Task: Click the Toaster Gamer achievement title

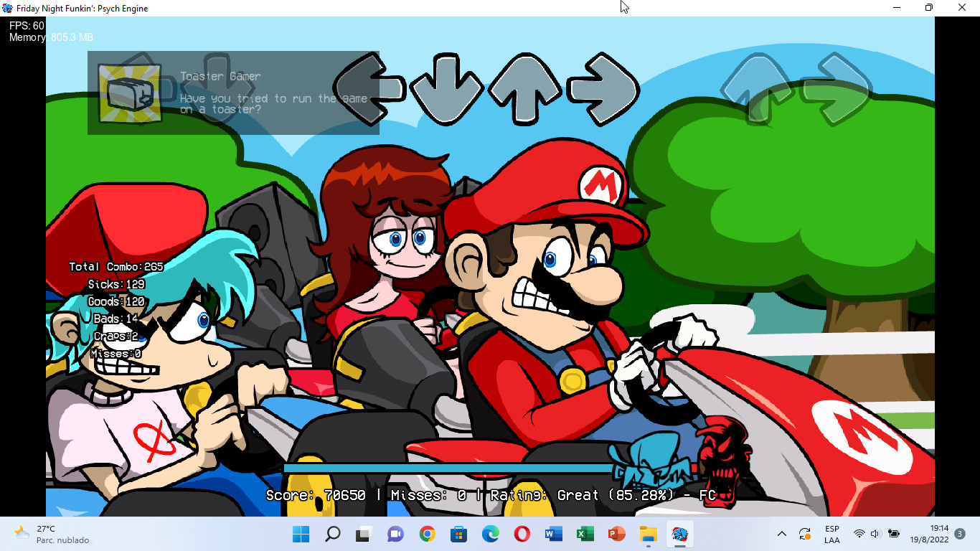Action: 220,76
